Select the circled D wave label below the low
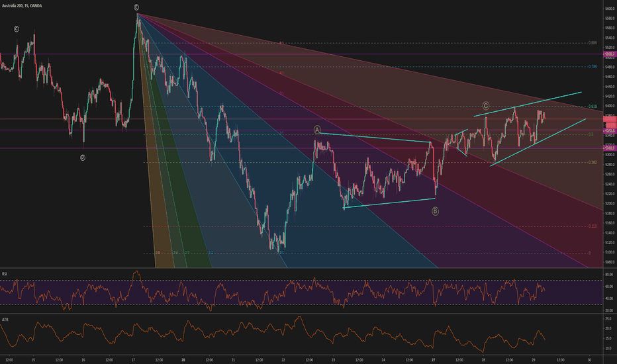The width and height of the screenshot is (617, 364). point(83,158)
